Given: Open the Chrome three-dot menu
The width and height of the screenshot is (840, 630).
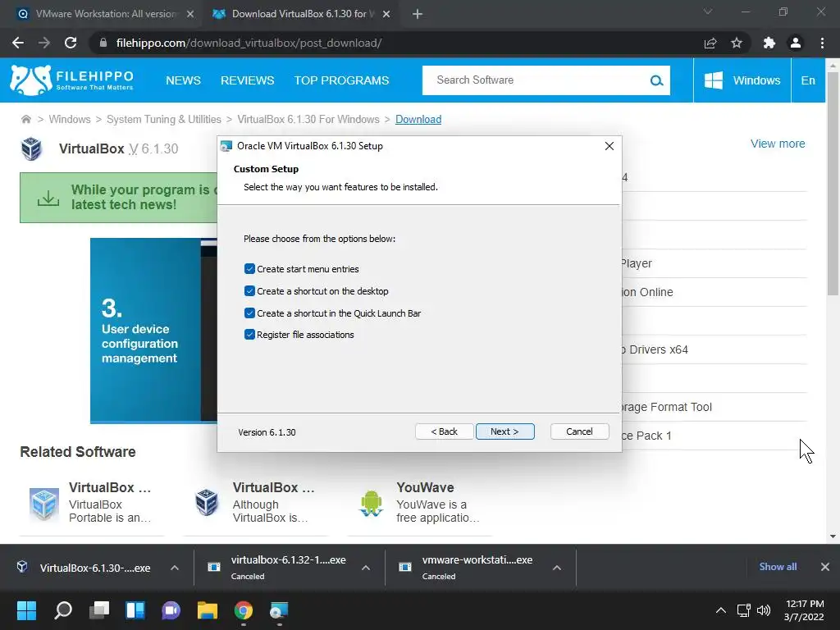Looking at the screenshot, I should tap(822, 43).
